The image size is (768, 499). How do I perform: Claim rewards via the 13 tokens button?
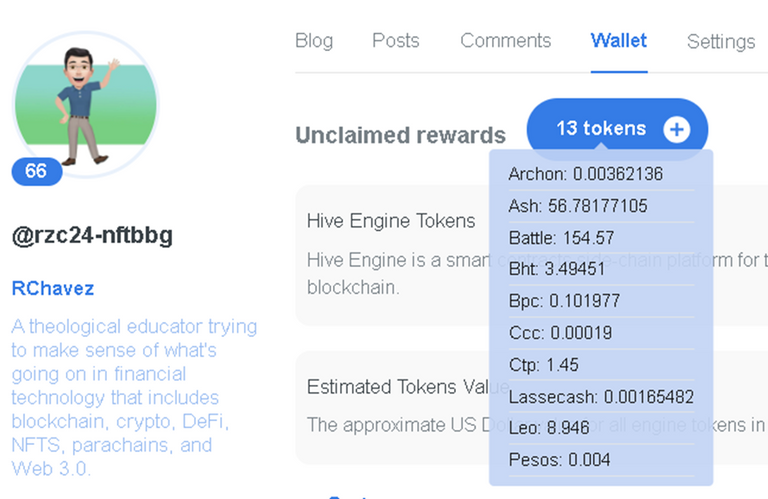(617, 129)
